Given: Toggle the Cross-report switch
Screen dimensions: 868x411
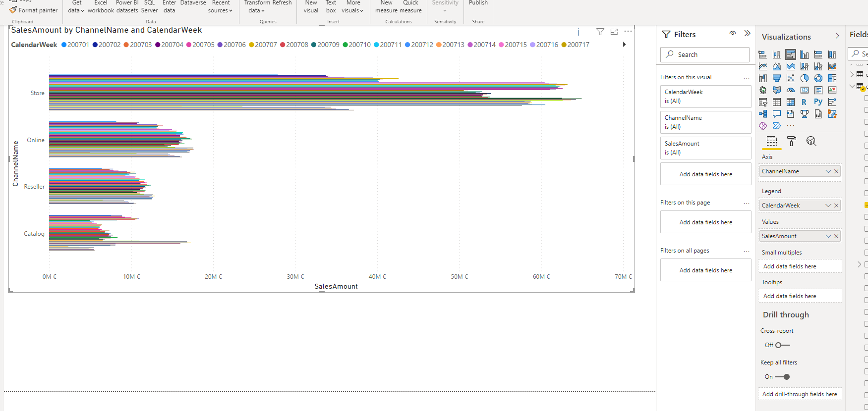Looking at the screenshot, I should pos(783,345).
